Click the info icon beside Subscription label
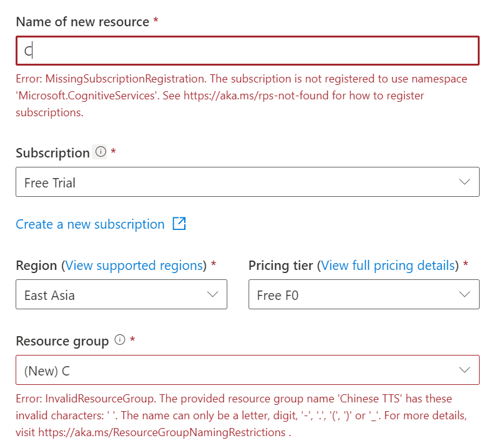Viewport: 494px width, 448px height. click(101, 152)
